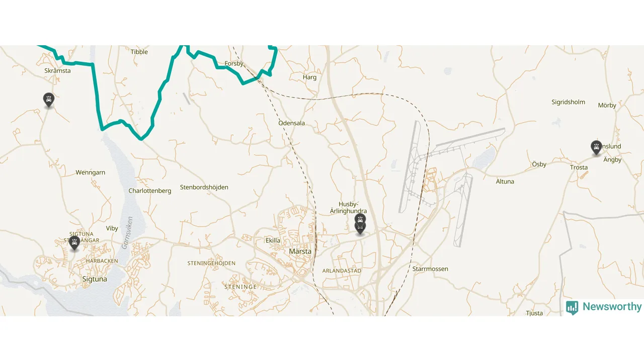This screenshot has width=644, height=362.
Task: Select the Arlandastad district label
Action: tap(342, 270)
